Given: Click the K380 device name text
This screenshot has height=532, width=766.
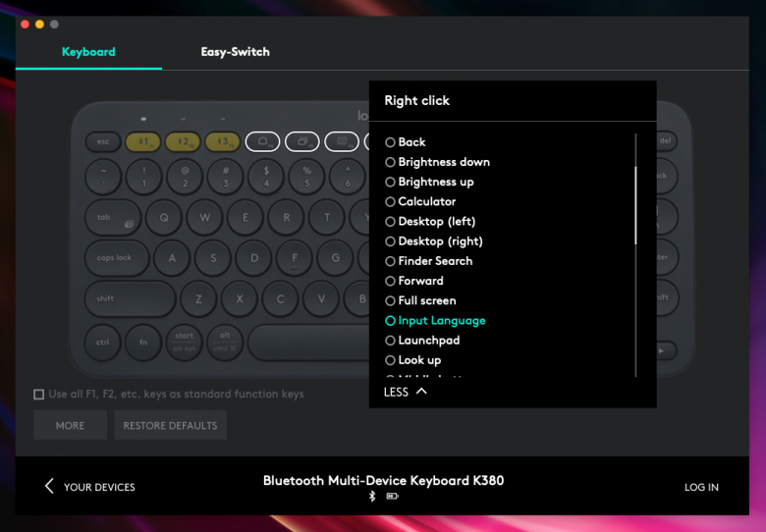Looking at the screenshot, I should pyautogui.click(x=383, y=481).
